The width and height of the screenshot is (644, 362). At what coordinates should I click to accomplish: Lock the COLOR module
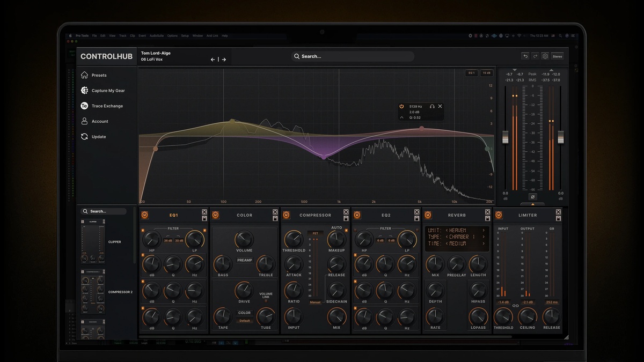click(275, 218)
